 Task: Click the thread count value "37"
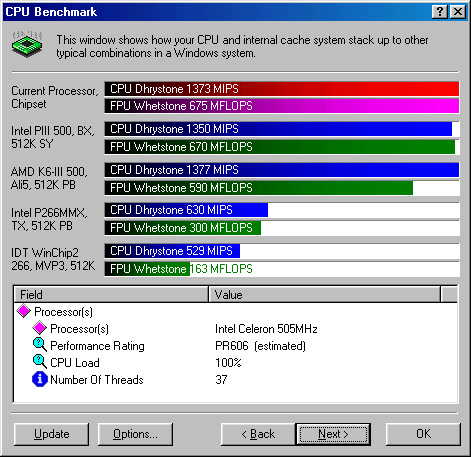[221, 380]
